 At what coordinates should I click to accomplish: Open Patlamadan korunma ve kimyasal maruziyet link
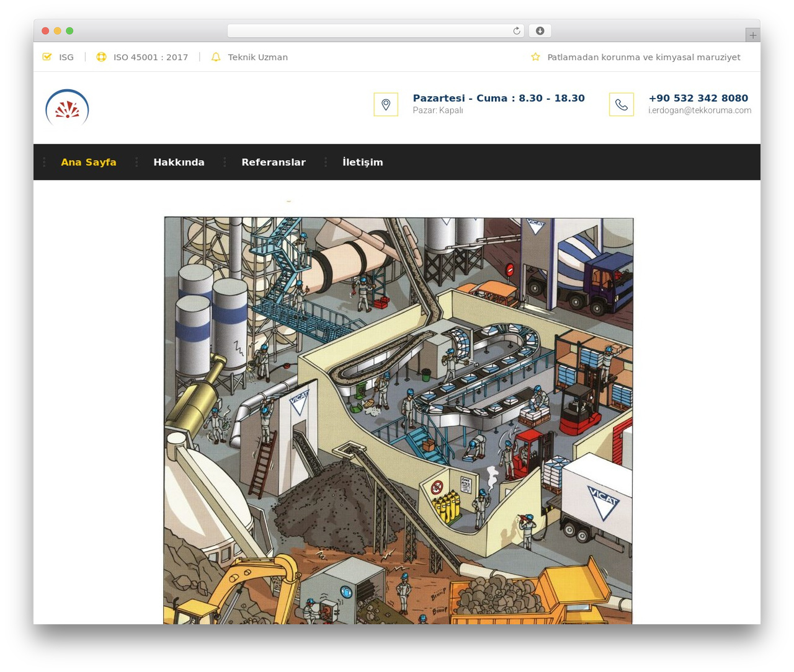[x=644, y=57]
